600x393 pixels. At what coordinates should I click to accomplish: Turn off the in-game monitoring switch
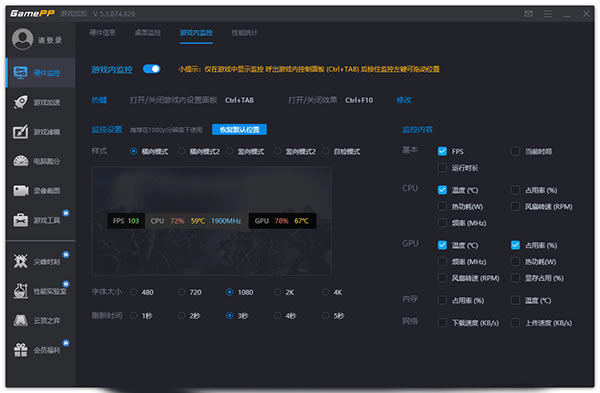point(152,69)
